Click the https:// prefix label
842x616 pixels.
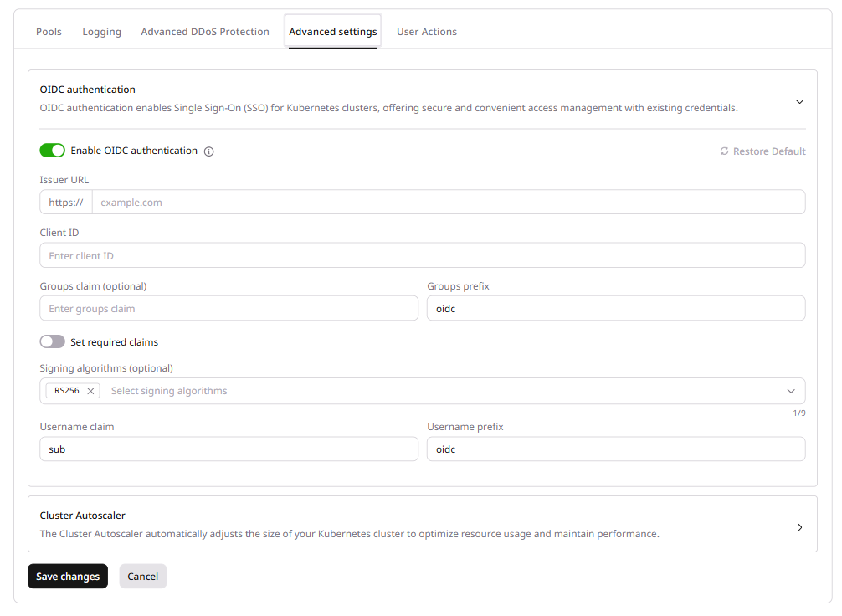[x=66, y=203]
